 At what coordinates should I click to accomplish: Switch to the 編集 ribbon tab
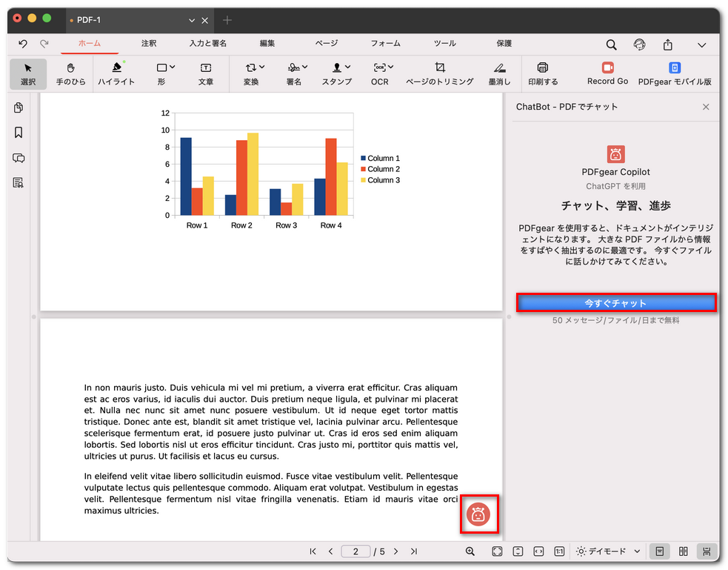[267, 43]
